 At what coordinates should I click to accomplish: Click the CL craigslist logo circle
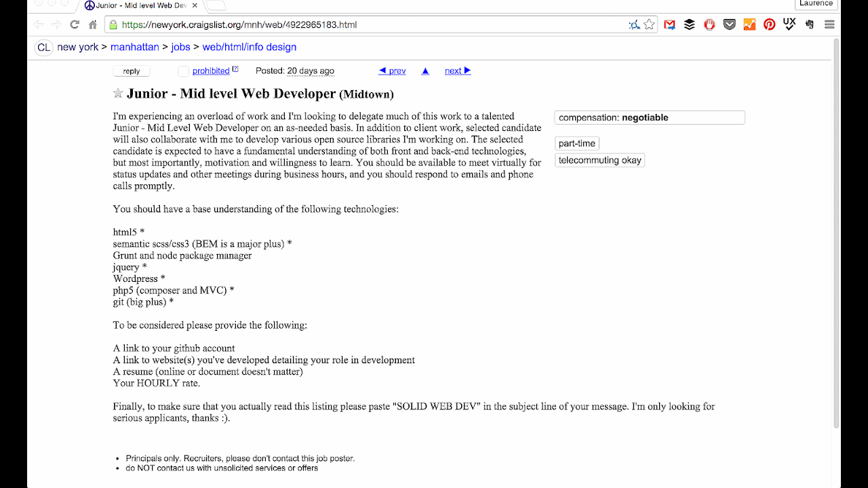pos(43,47)
